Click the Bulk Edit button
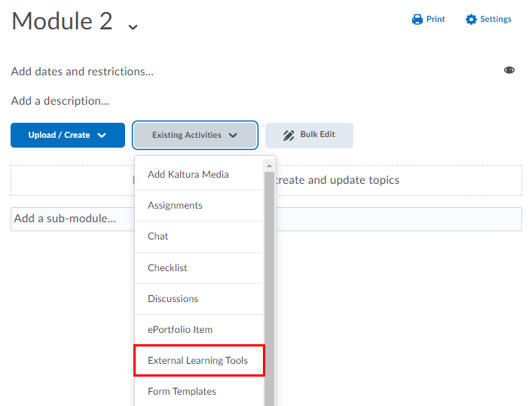The height and width of the screenshot is (406, 532). coord(309,136)
